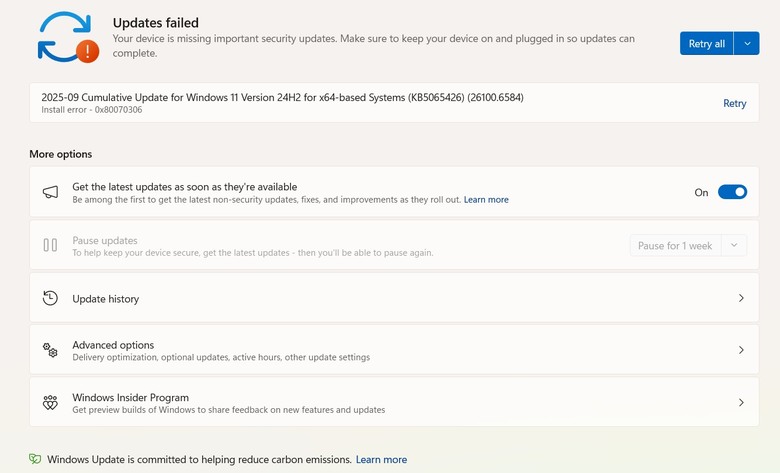This screenshot has width=780, height=473.
Task: Click the green leaf carbon emissions icon
Action: (35, 459)
